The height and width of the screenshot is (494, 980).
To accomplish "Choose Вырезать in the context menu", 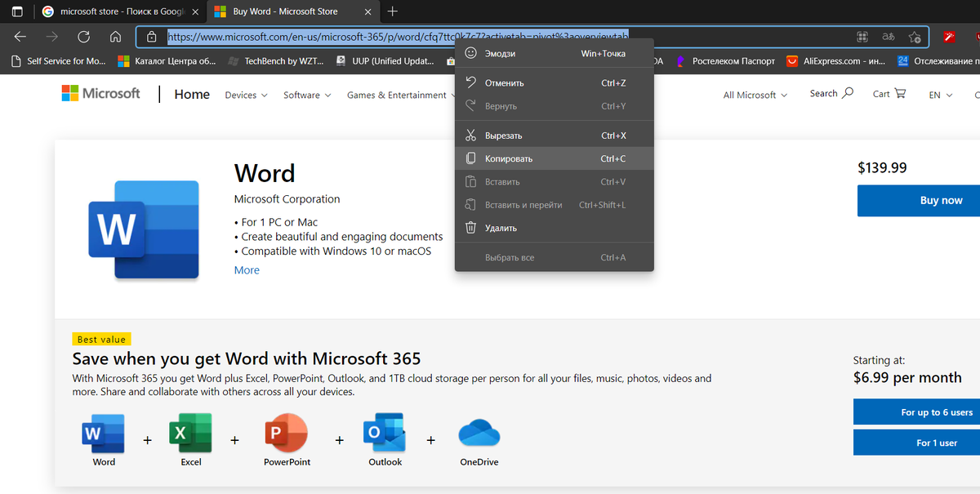I will coord(554,136).
